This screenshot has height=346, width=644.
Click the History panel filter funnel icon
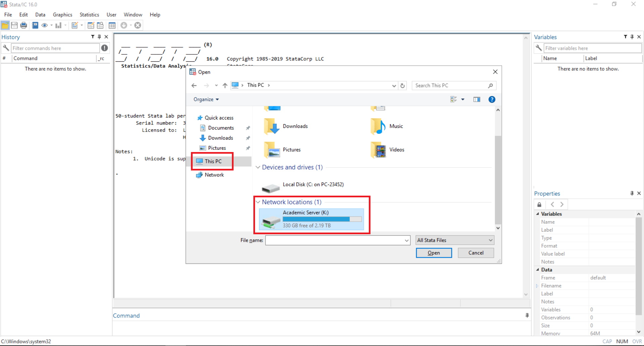tap(93, 37)
